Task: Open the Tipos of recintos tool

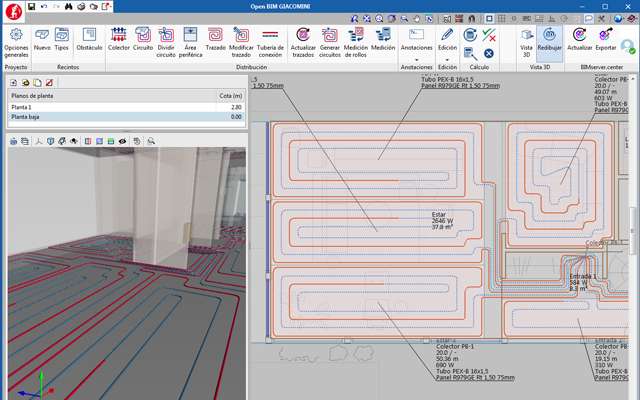Action: 62,40
